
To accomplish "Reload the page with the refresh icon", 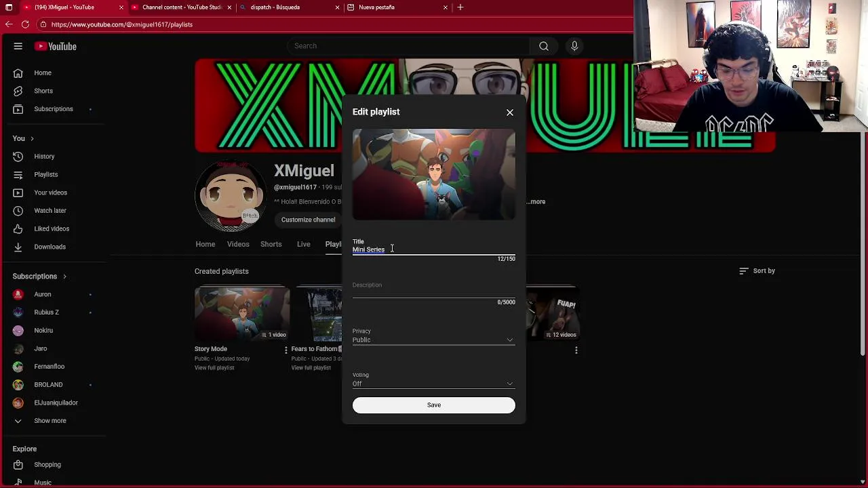I will pyautogui.click(x=25, y=24).
